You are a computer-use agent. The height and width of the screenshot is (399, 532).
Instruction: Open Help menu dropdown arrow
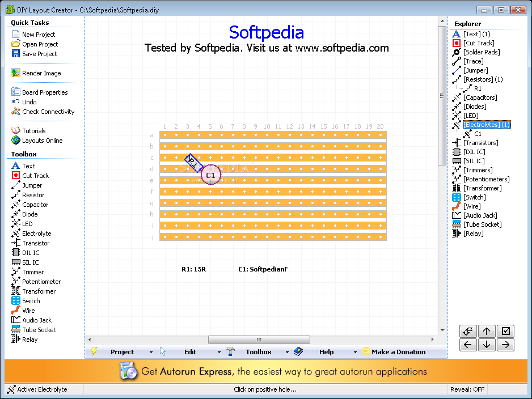[x=355, y=352]
